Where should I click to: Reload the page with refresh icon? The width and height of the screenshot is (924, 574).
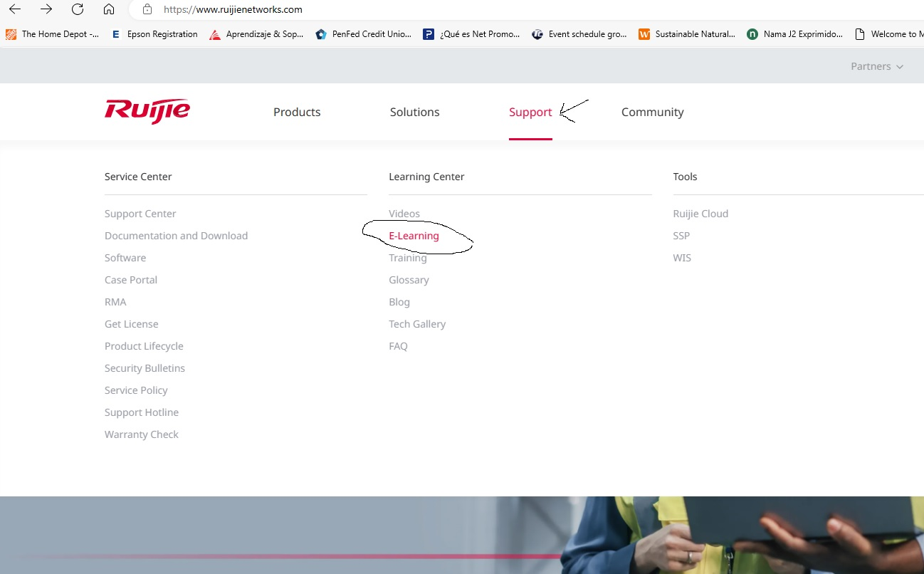(x=78, y=9)
